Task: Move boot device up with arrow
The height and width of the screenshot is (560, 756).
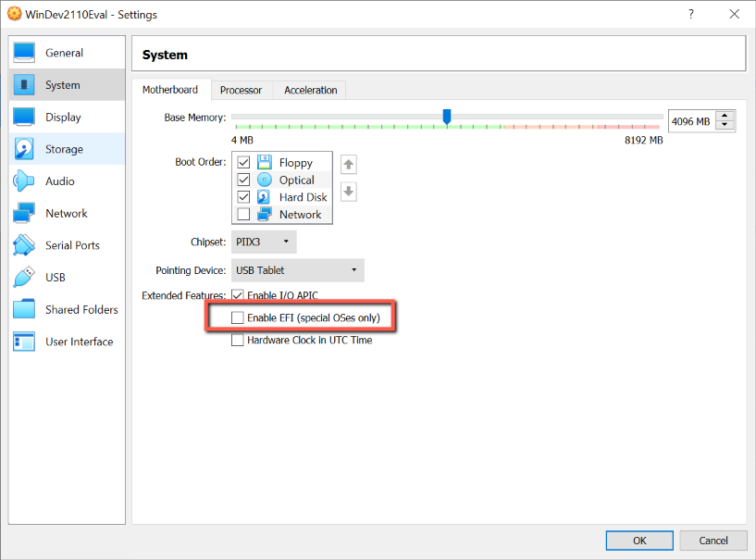Action: point(349,165)
